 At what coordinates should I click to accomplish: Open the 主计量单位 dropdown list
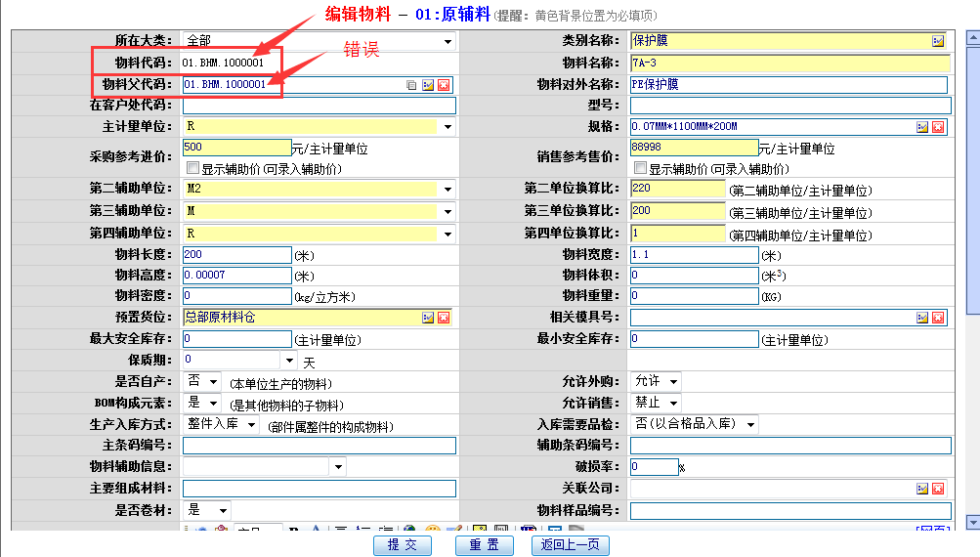coord(447,127)
